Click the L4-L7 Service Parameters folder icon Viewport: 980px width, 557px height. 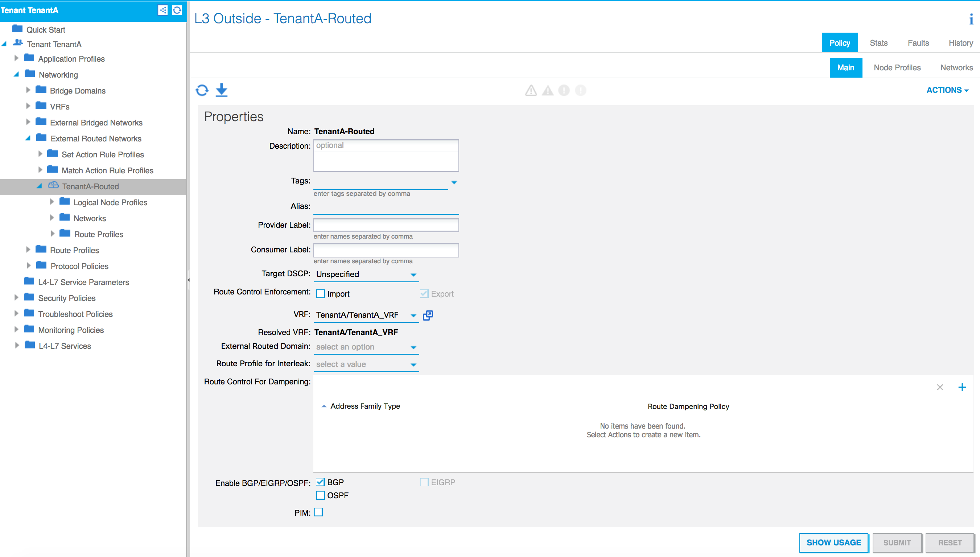29,281
